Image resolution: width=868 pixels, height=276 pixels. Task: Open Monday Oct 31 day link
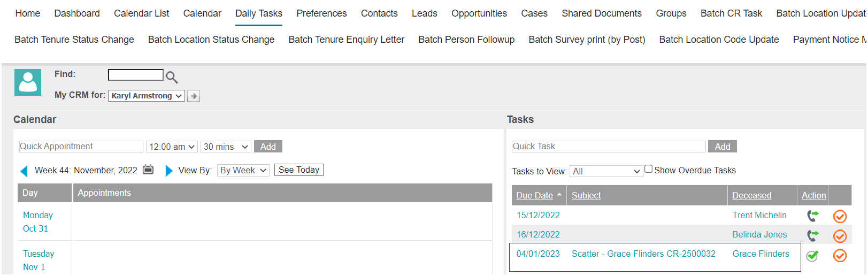(38, 222)
